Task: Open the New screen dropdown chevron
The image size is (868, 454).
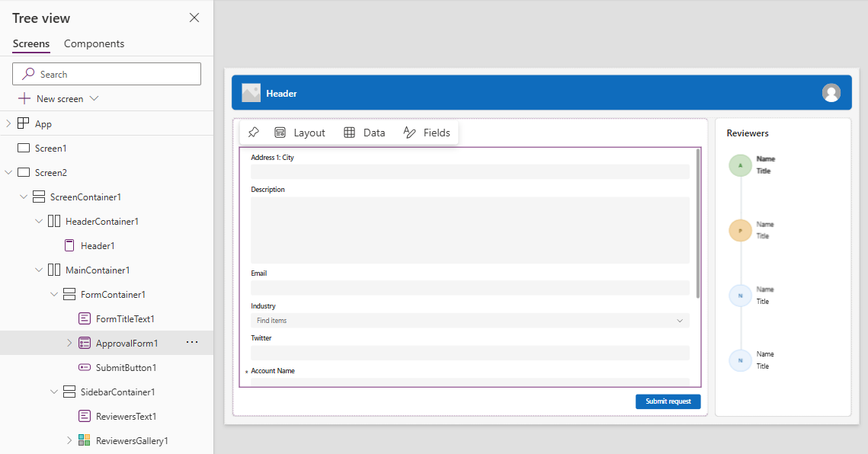Action: tap(94, 98)
